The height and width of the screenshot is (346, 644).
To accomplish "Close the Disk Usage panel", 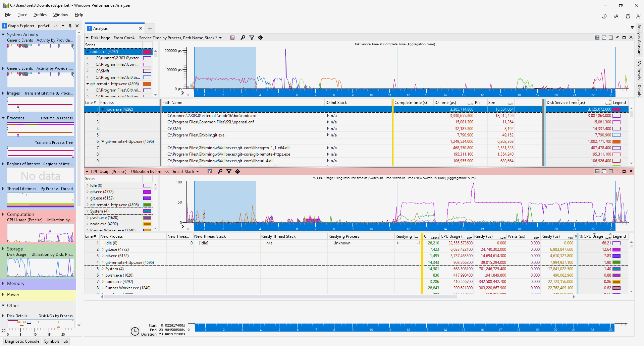I will 631,38.
